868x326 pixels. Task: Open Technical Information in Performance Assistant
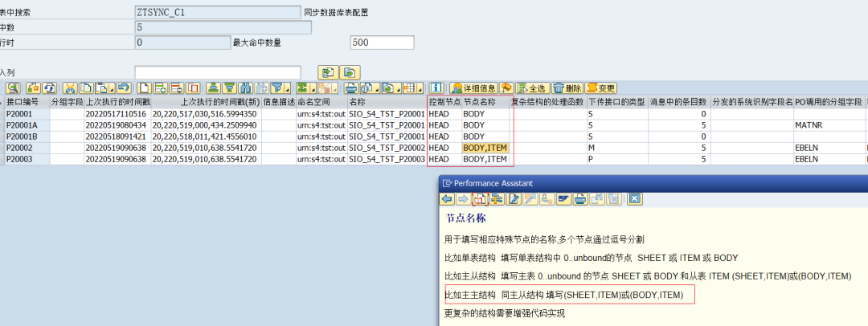pos(497,199)
